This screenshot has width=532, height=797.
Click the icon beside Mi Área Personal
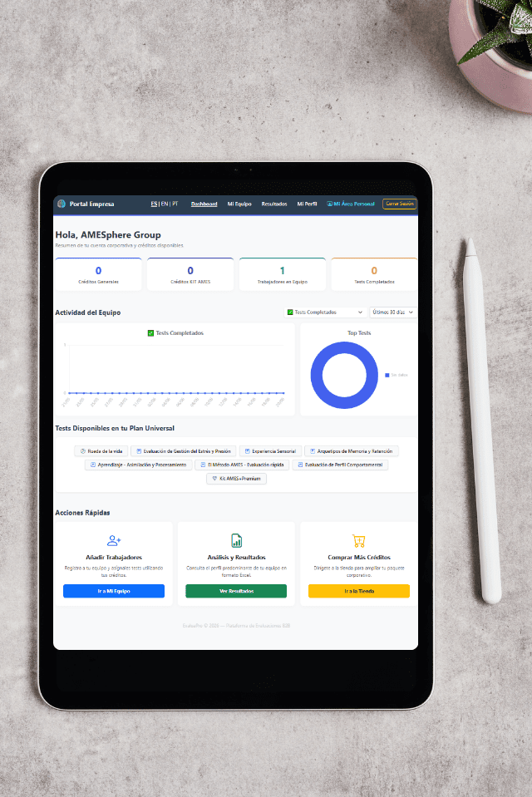(329, 204)
